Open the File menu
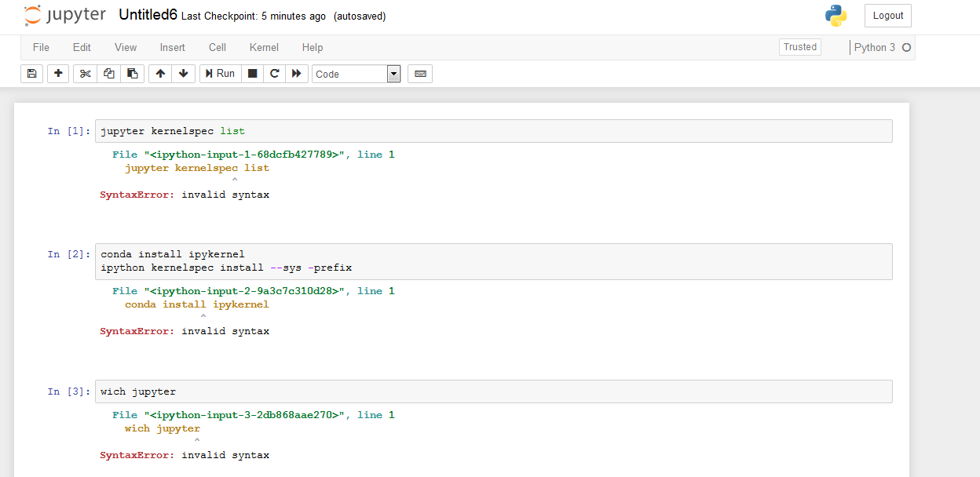 click(x=41, y=47)
